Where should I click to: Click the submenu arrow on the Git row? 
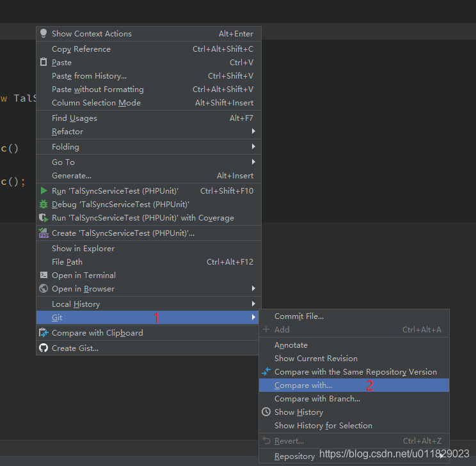[253, 317]
